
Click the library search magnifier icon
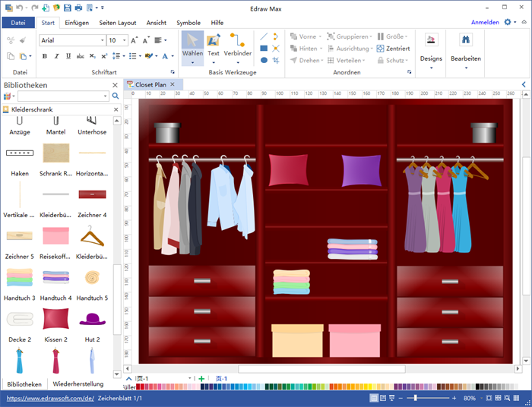tap(116, 96)
